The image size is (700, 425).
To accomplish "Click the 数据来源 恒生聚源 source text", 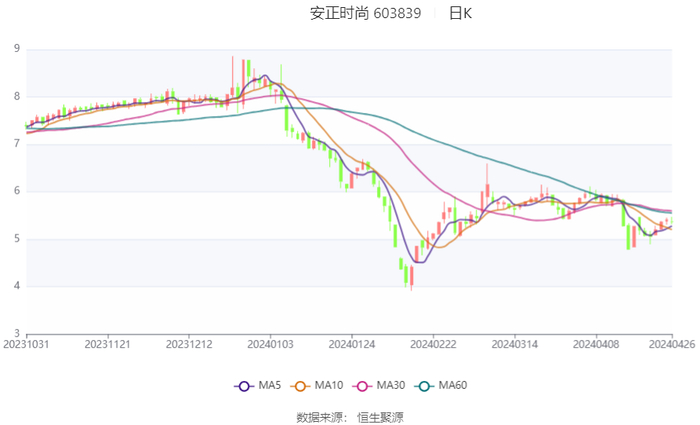I will [350, 416].
